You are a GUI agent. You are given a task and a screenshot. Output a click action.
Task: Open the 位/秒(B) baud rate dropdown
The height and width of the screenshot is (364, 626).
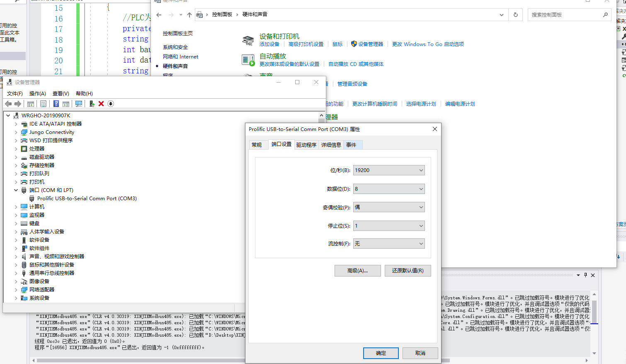[x=389, y=170]
